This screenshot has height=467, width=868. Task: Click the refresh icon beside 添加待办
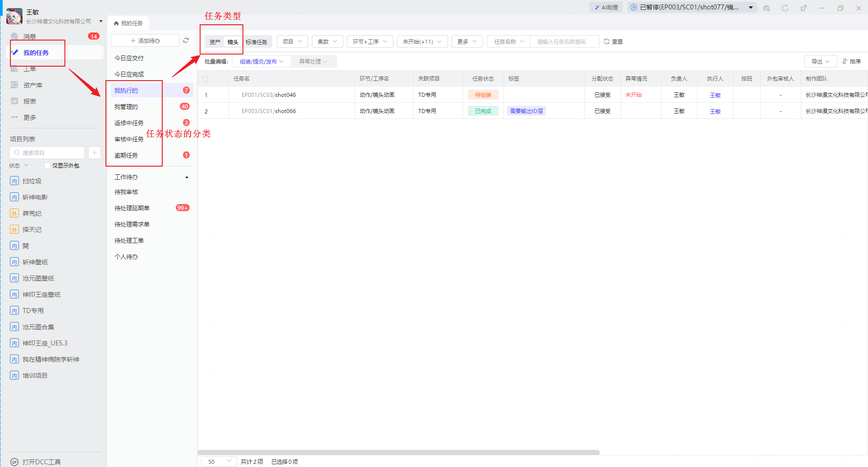pyautogui.click(x=186, y=41)
